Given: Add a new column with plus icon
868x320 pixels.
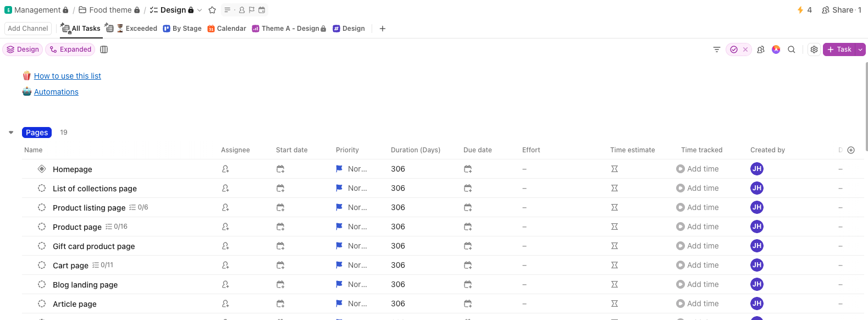Looking at the screenshot, I should [x=851, y=150].
